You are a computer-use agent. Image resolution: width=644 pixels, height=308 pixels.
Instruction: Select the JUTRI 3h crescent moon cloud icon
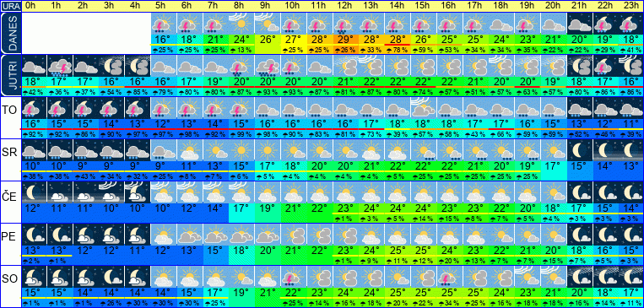coord(112,65)
